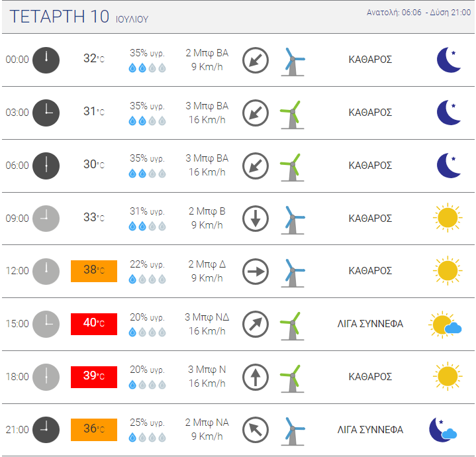Click the clock icon for 00:00
476x457 pixels.
46,60
